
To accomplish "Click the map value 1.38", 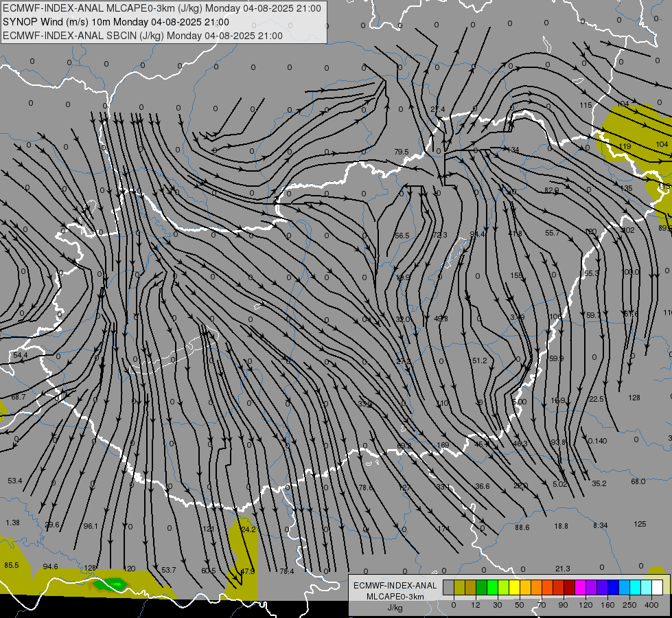I will coord(13,523).
